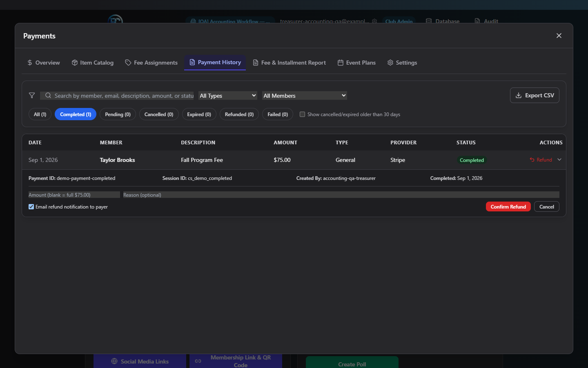Cancel the refund form

(547, 207)
